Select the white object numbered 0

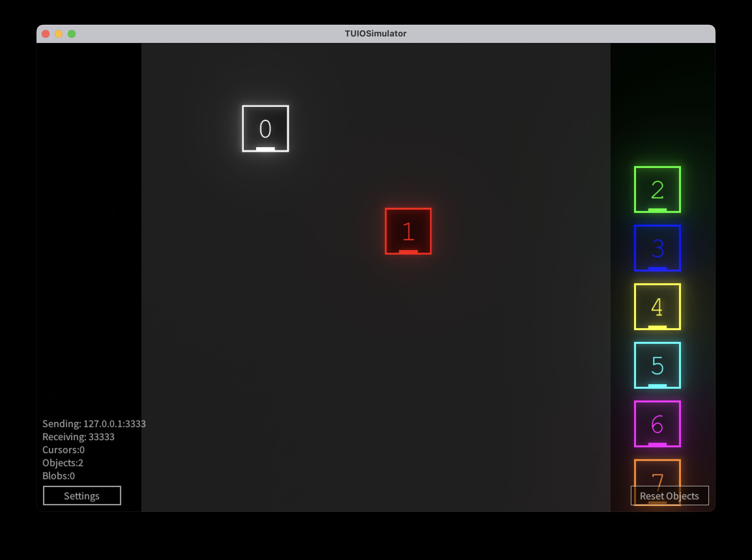(x=265, y=129)
